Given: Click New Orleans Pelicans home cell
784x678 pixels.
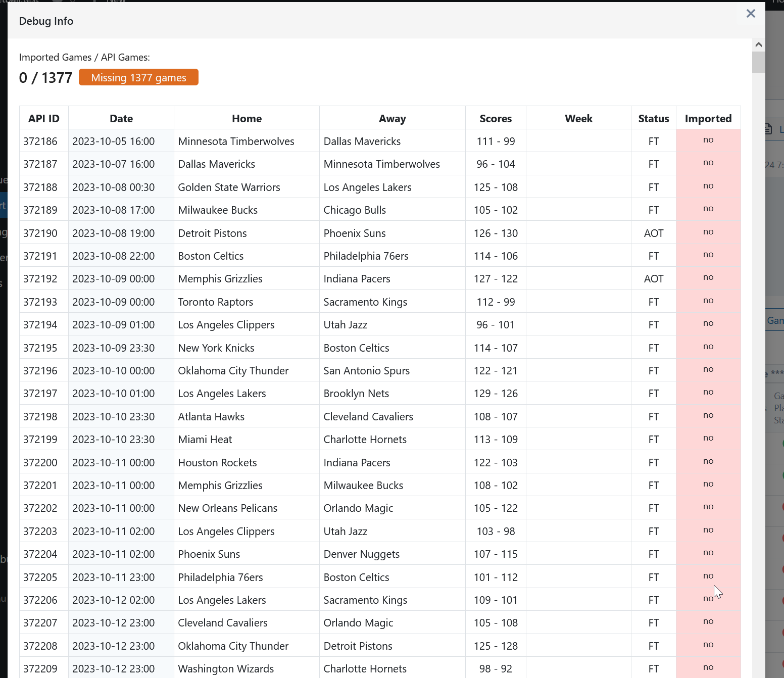Looking at the screenshot, I should point(247,508).
